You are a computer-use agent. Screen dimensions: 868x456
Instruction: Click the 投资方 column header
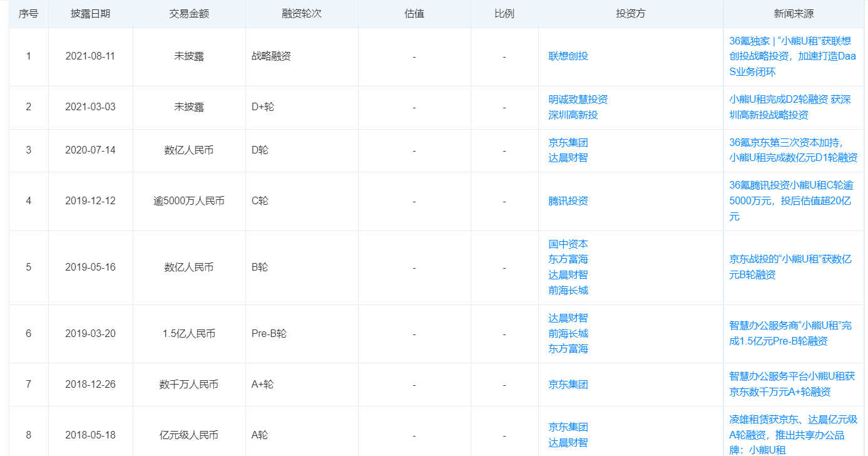coord(631,14)
